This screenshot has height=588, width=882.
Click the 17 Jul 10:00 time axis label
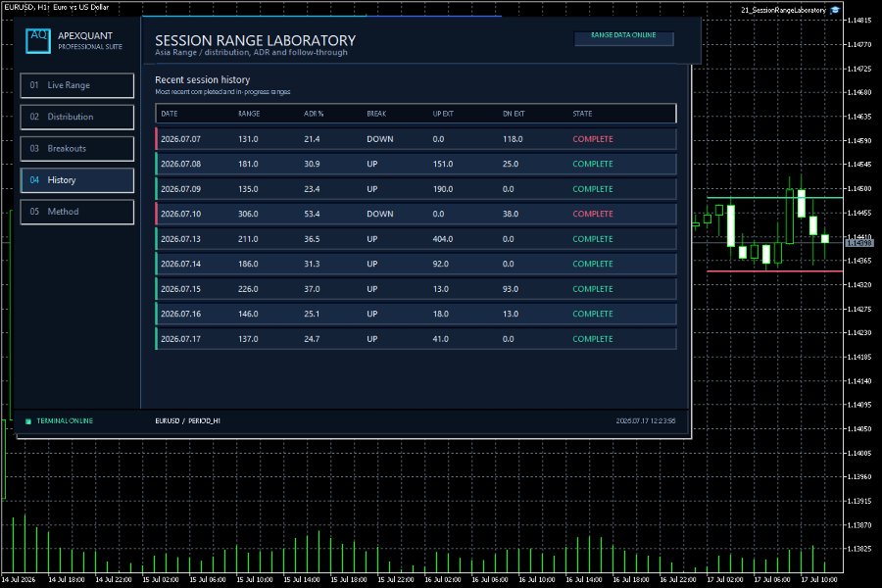point(819,579)
